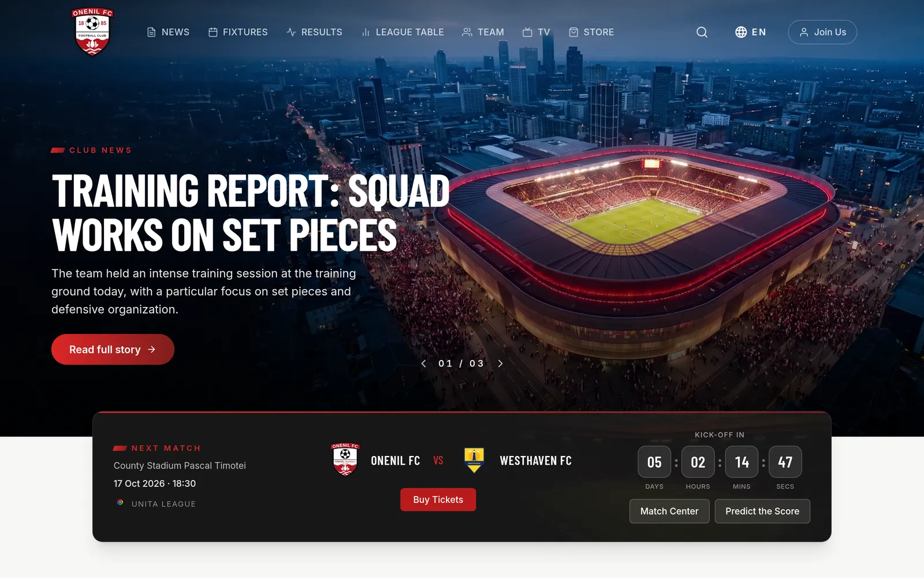The height and width of the screenshot is (578, 924).
Task: Click the Join Us button
Action: (822, 32)
